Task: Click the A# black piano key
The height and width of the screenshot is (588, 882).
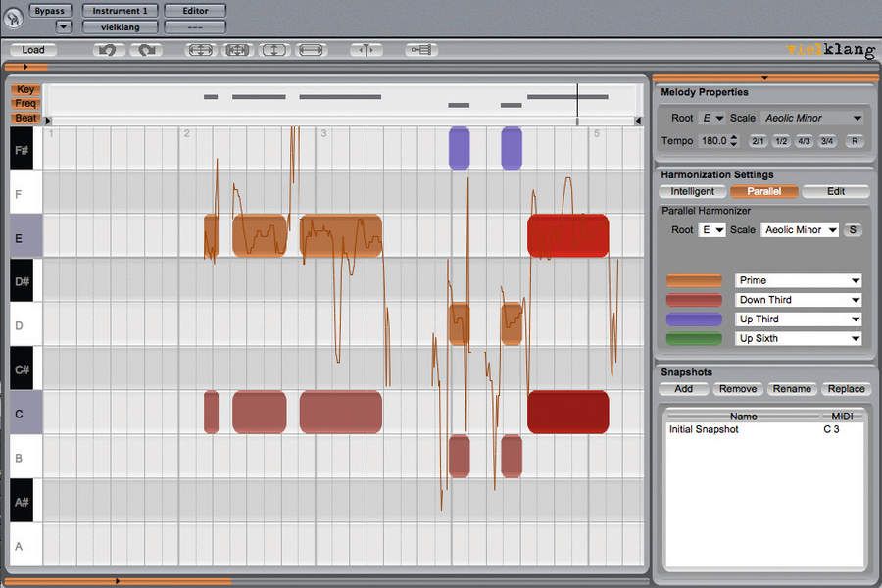Action: pos(22,501)
